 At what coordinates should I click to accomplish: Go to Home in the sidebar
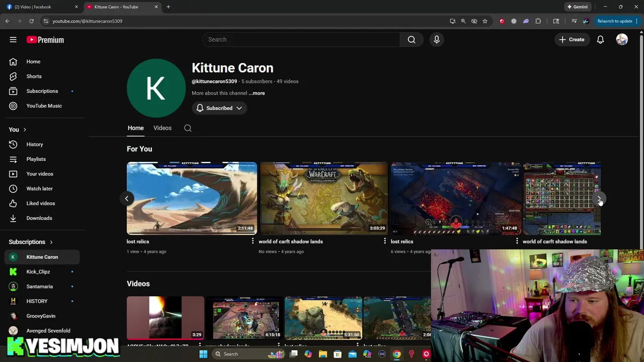pos(42,61)
